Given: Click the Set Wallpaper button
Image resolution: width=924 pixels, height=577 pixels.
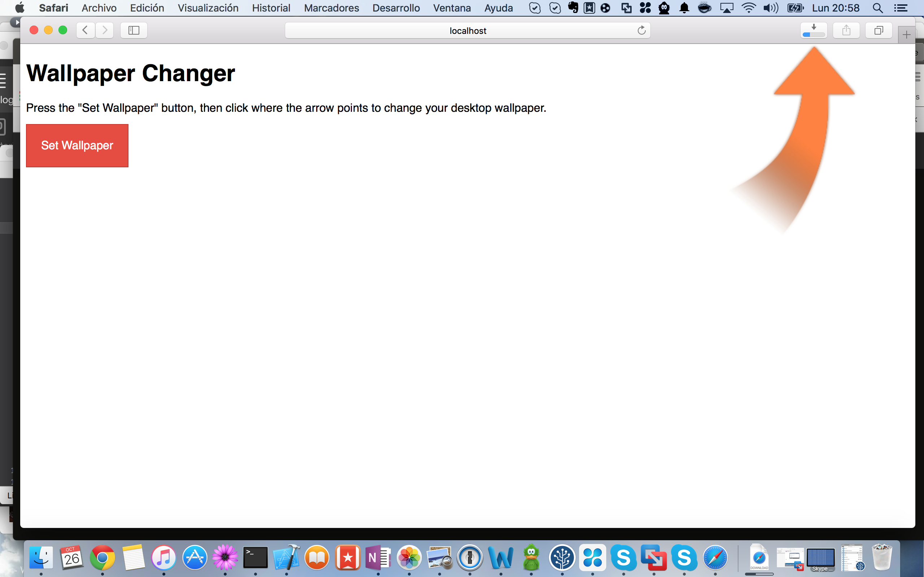Looking at the screenshot, I should coord(77,145).
